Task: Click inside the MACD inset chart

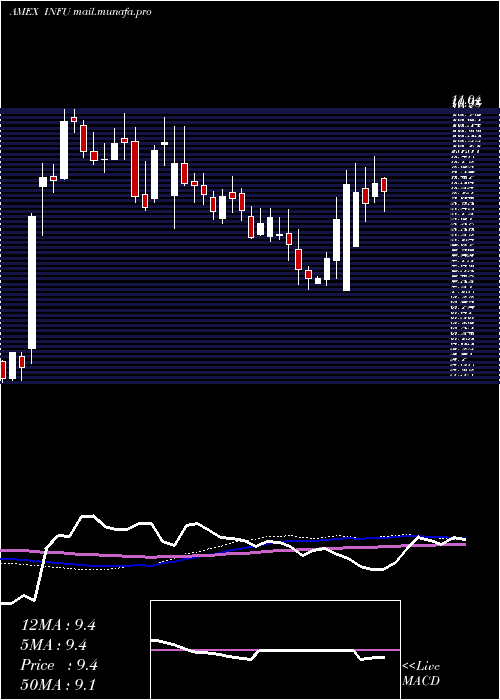Action: [275, 650]
